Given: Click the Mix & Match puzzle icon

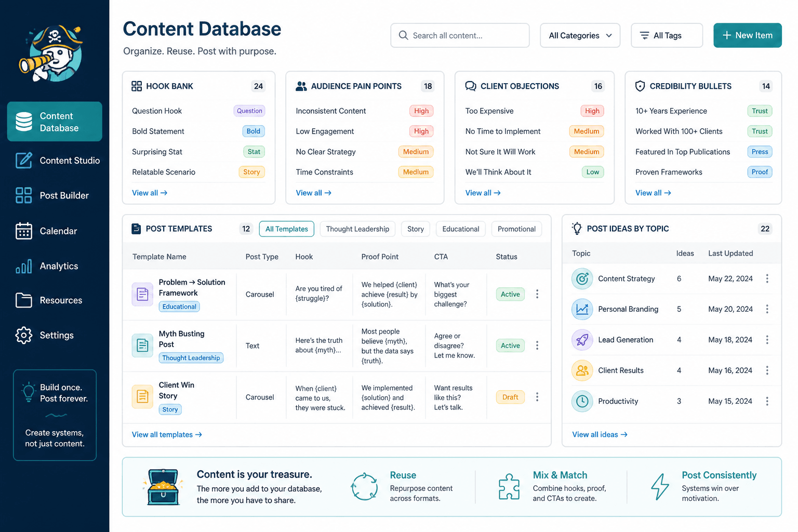Looking at the screenshot, I should (509, 487).
